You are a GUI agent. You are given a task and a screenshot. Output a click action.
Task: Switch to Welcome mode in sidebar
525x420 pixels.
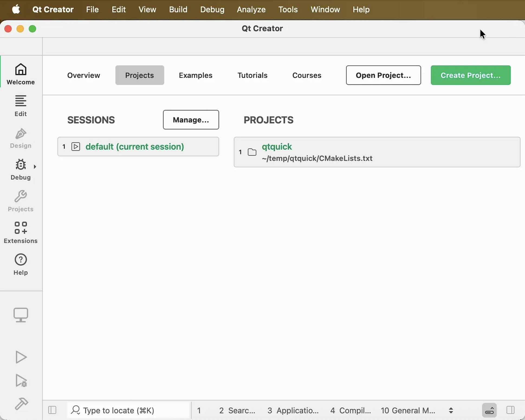(x=21, y=74)
